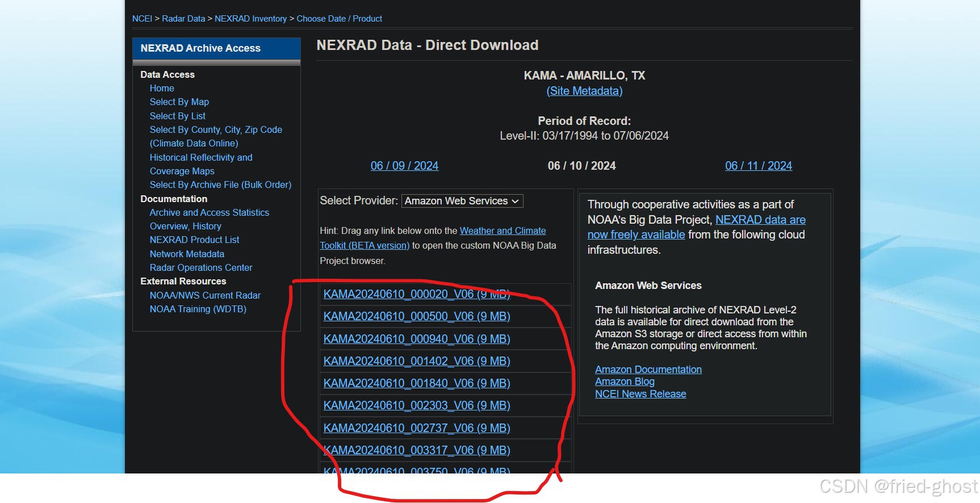Open the NCEI breadcrumb link

(x=142, y=19)
